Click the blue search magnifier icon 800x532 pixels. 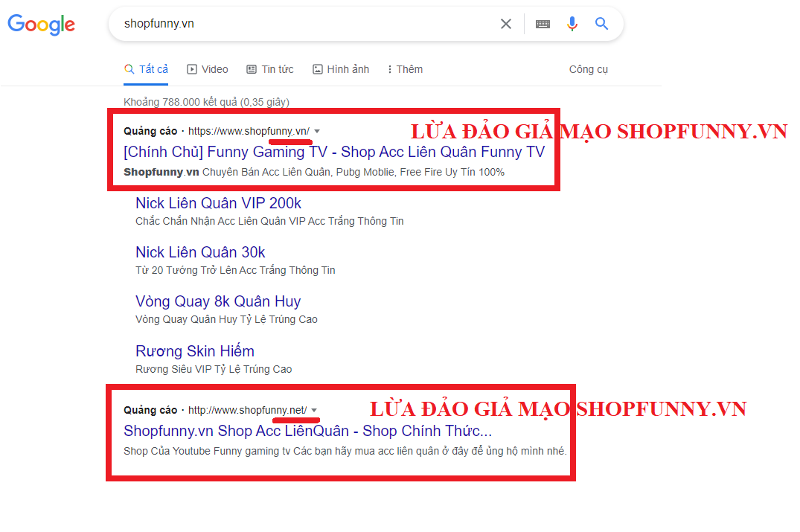tap(601, 24)
